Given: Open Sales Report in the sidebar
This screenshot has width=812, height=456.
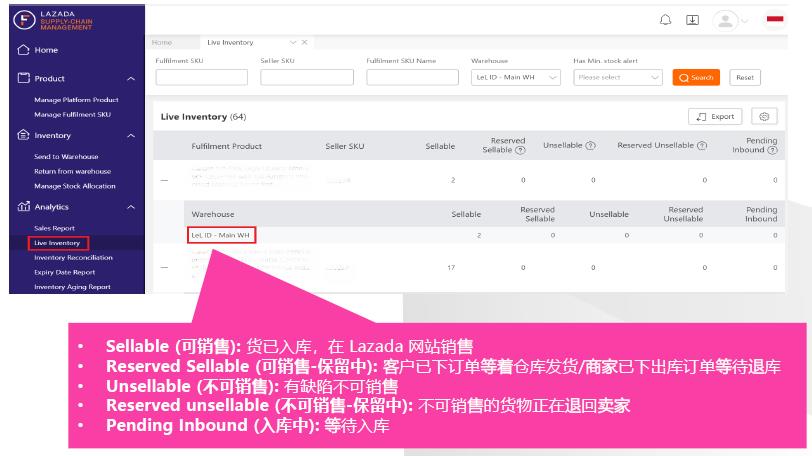Looking at the screenshot, I should pyautogui.click(x=54, y=228).
